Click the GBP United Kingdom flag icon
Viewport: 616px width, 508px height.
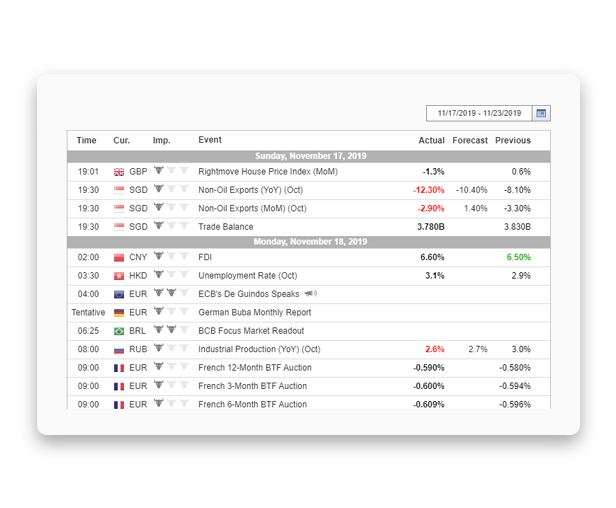(x=119, y=172)
